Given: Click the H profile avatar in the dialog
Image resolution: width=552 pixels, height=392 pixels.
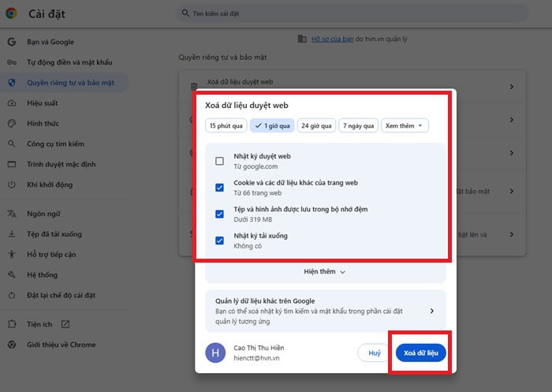Looking at the screenshot, I should [x=215, y=353].
